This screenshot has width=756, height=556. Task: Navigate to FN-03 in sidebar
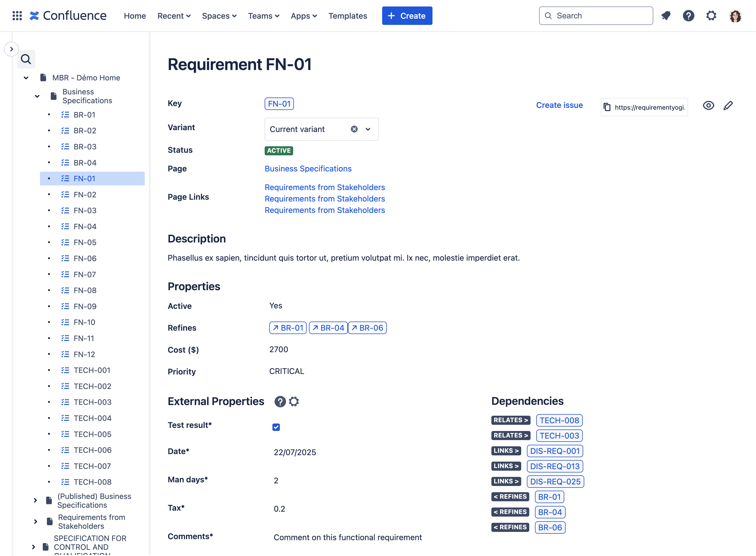pos(85,210)
